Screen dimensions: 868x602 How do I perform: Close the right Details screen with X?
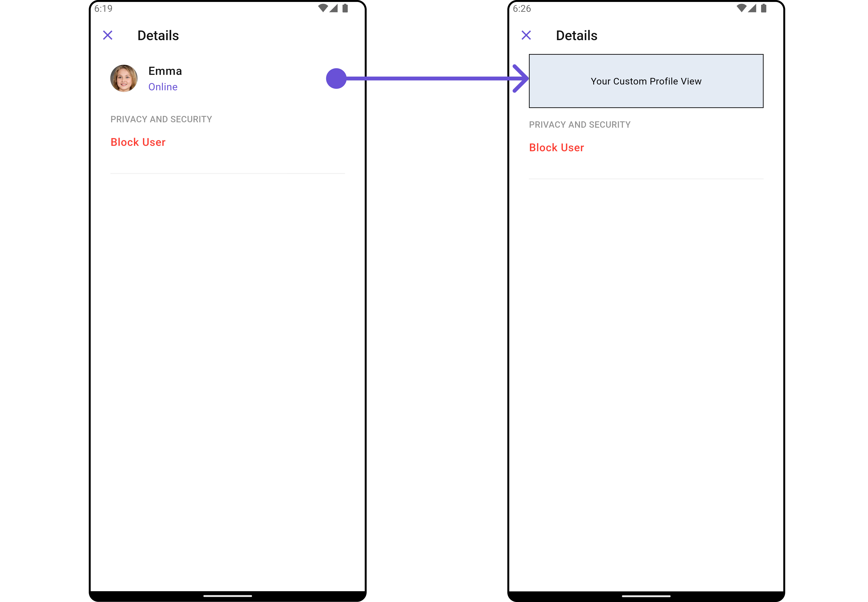pos(526,35)
